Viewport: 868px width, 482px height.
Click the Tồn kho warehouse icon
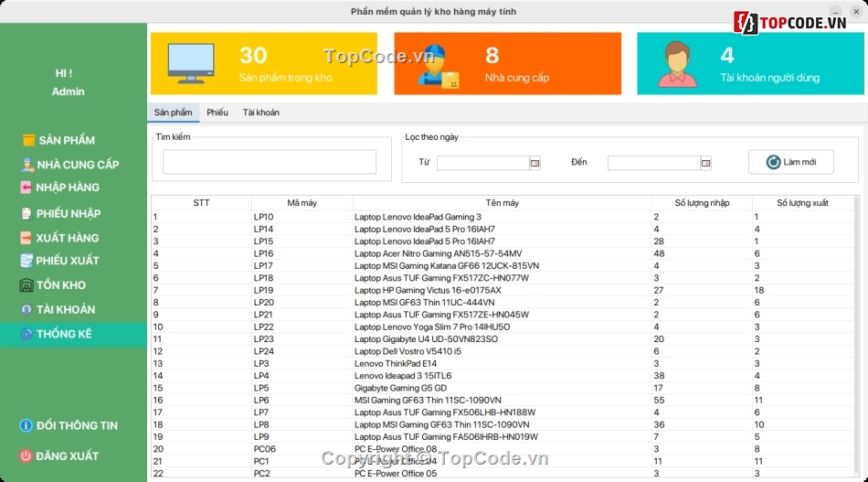click(26, 285)
